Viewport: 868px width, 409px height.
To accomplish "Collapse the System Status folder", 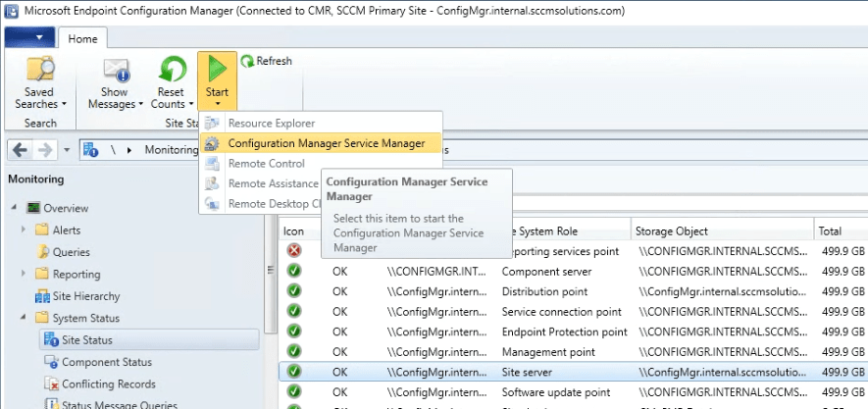I will 24,318.
